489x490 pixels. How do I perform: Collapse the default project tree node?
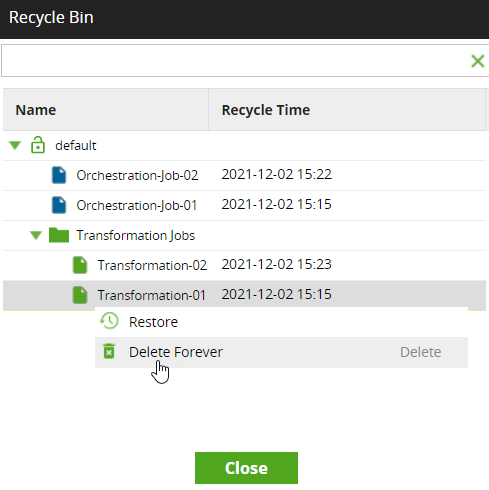pyautogui.click(x=15, y=145)
